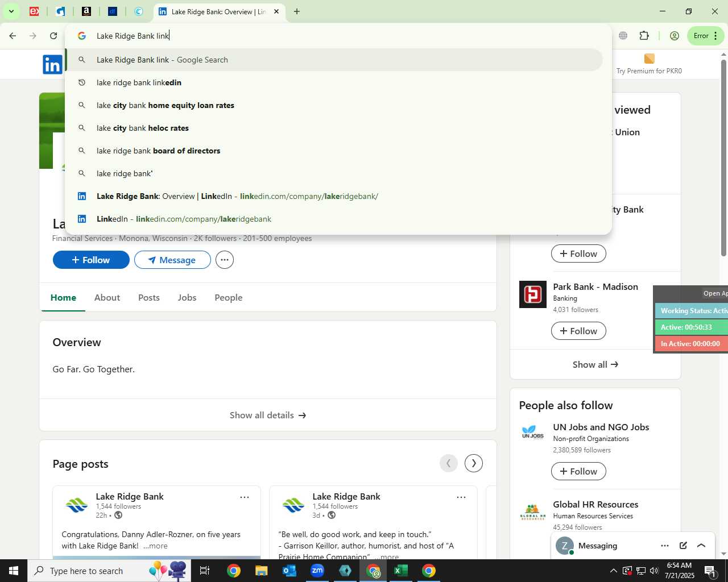
Task: Switch to the People tab
Action: click(229, 297)
